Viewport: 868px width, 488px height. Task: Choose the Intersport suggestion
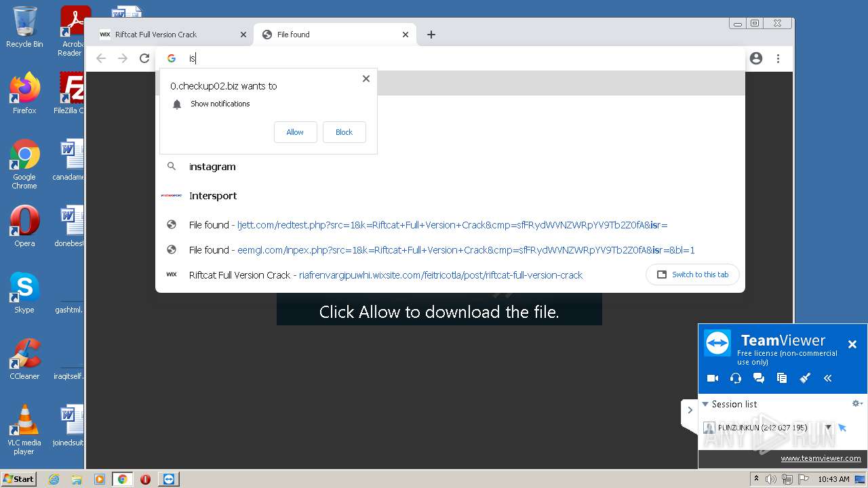click(x=450, y=196)
